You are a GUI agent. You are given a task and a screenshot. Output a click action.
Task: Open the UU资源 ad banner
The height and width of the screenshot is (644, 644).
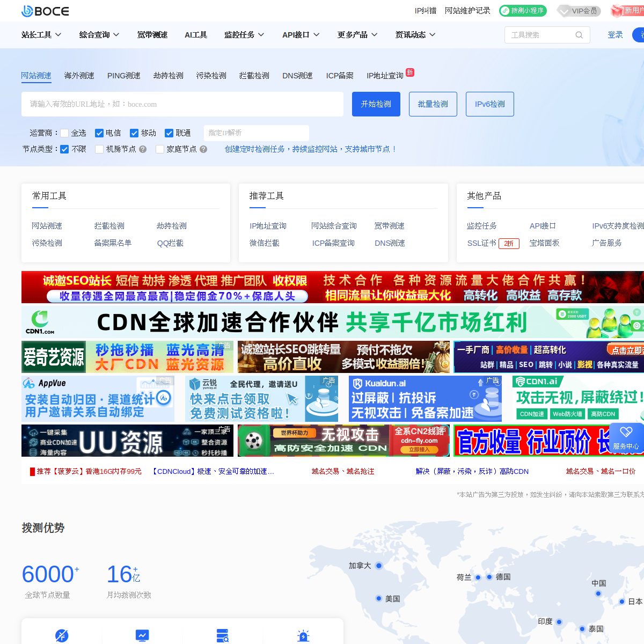(128, 441)
